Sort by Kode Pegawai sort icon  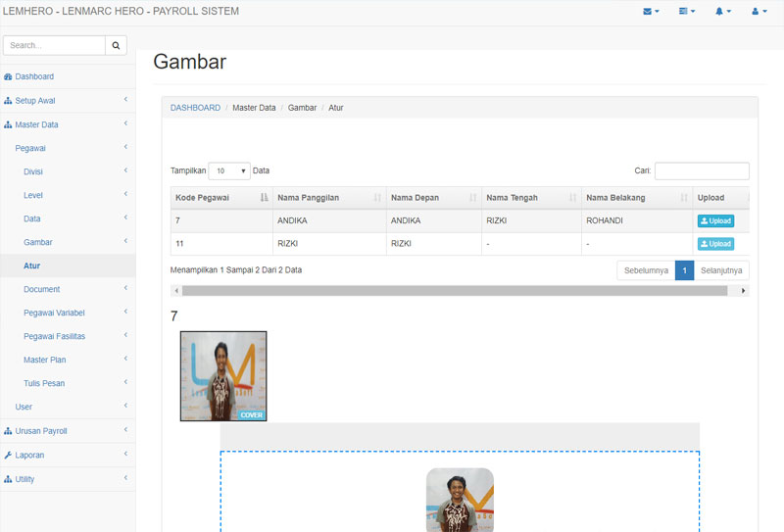[x=264, y=198]
